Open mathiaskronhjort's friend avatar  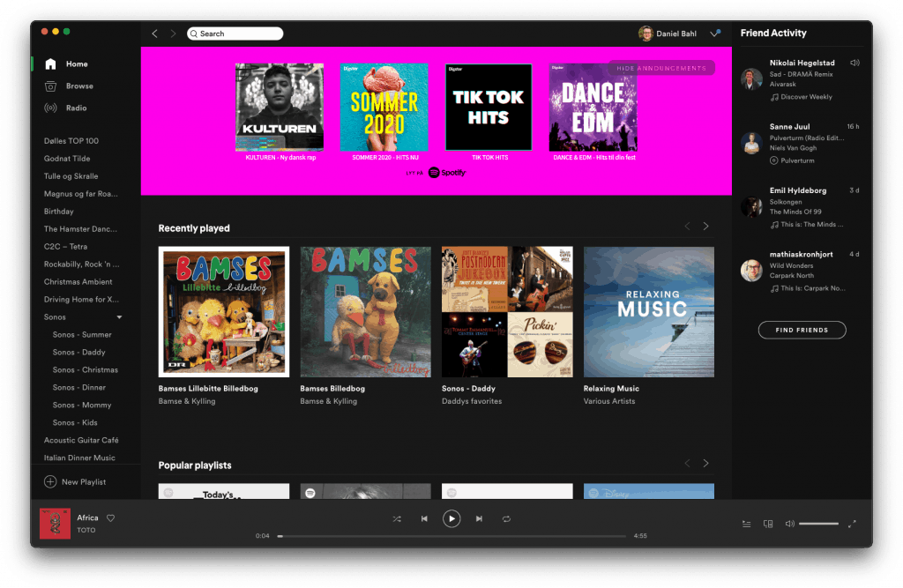tap(751, 271)
